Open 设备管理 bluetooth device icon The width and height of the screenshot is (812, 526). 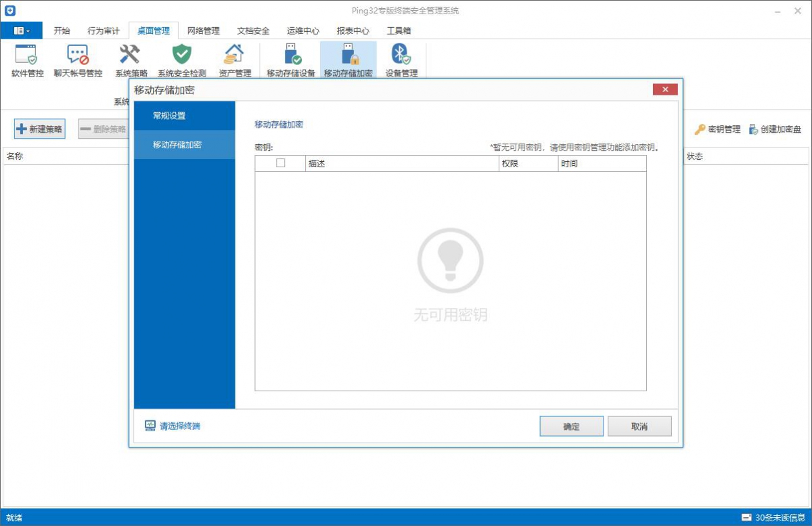click(x=401, y=54)
